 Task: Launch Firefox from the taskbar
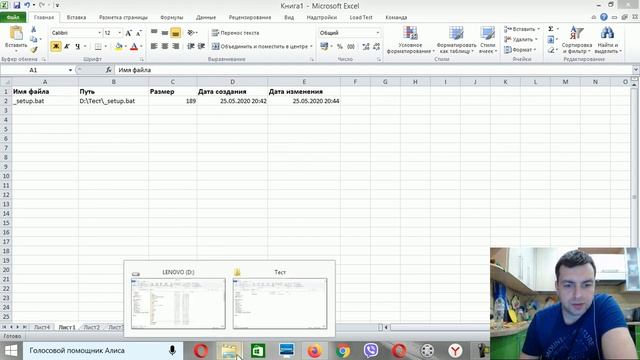click(314, 351)
